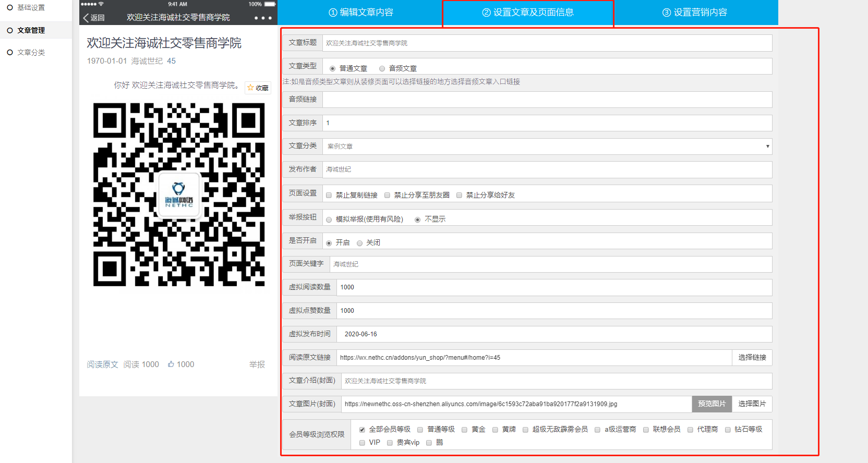Viewport: 868px width, 463px height.
Task: Check 禁止分享给好友 option
Action: (459, 195)
